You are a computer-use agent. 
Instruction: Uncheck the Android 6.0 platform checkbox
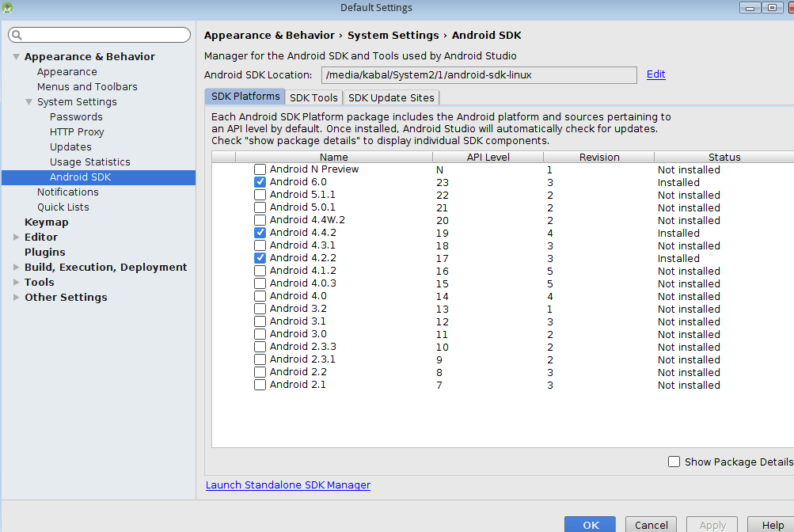click(260, 182)
